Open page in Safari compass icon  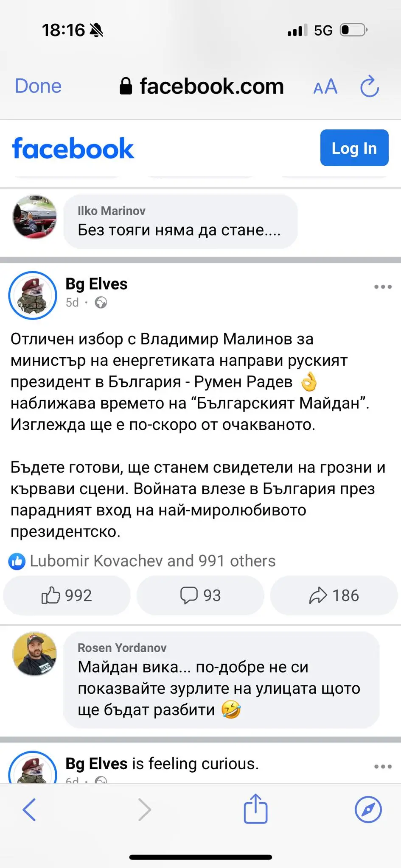[368, 810]
